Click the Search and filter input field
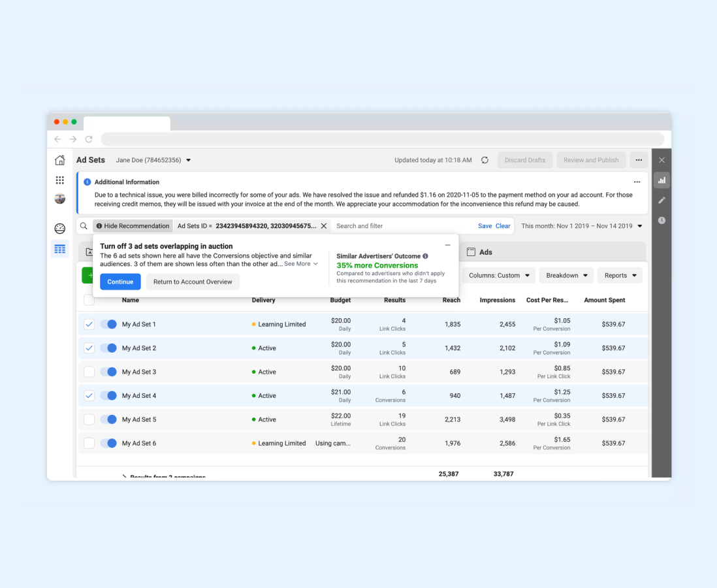Screen dimensions: 717x588 402,226
